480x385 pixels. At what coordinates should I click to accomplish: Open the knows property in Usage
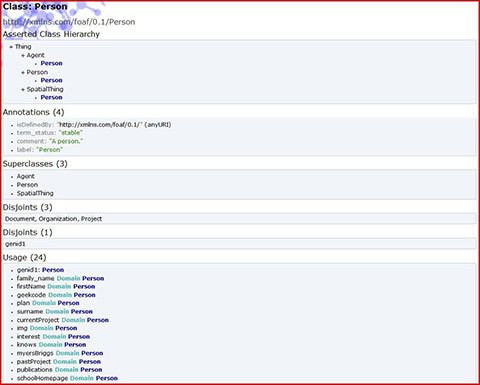click(26, 345)
